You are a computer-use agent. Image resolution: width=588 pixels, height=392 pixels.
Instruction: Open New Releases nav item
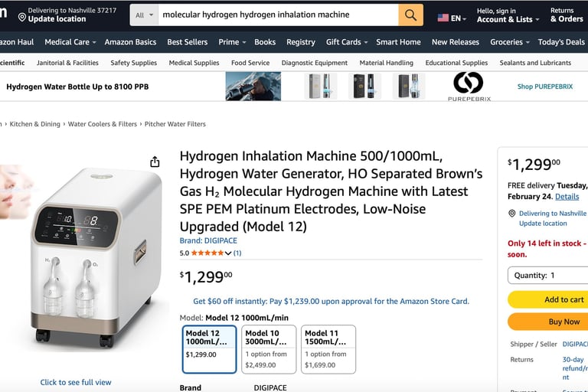pos(456,42)
